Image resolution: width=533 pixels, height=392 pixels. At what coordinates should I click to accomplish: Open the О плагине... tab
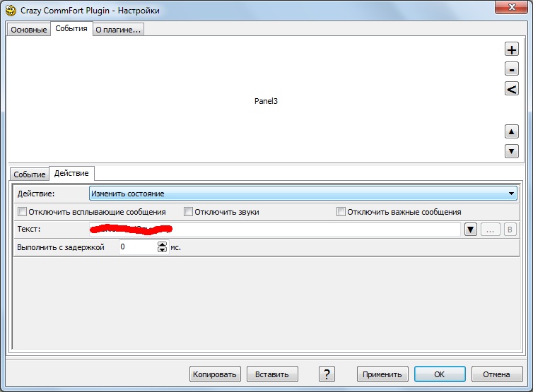coord(118,30)
